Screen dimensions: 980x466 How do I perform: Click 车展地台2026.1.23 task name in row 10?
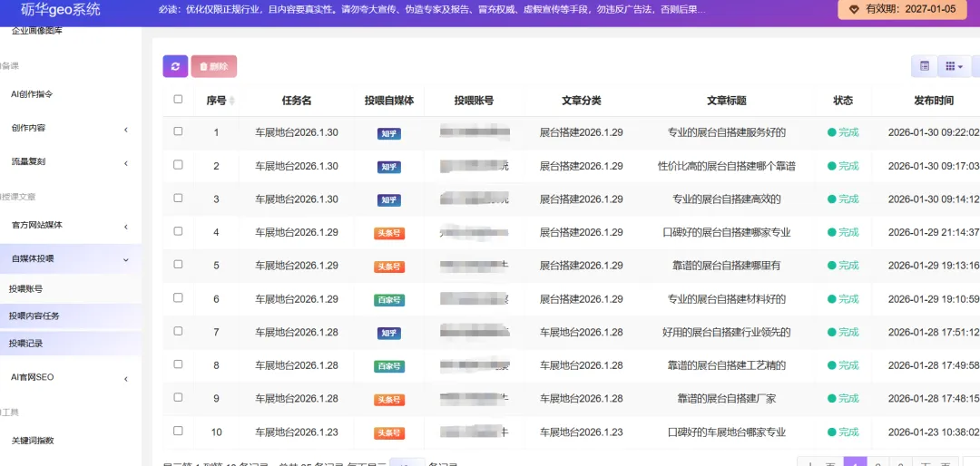[x=296, y=432]
